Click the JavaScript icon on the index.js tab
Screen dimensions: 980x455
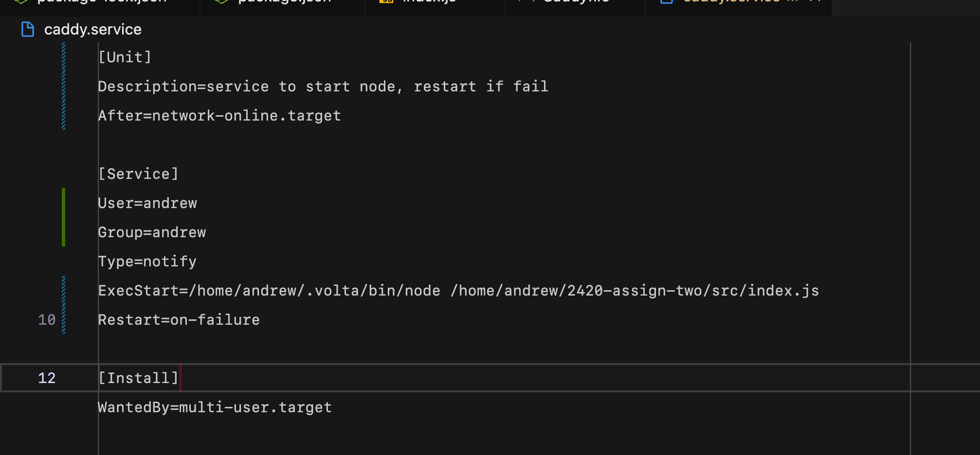(x=386, y=1)
